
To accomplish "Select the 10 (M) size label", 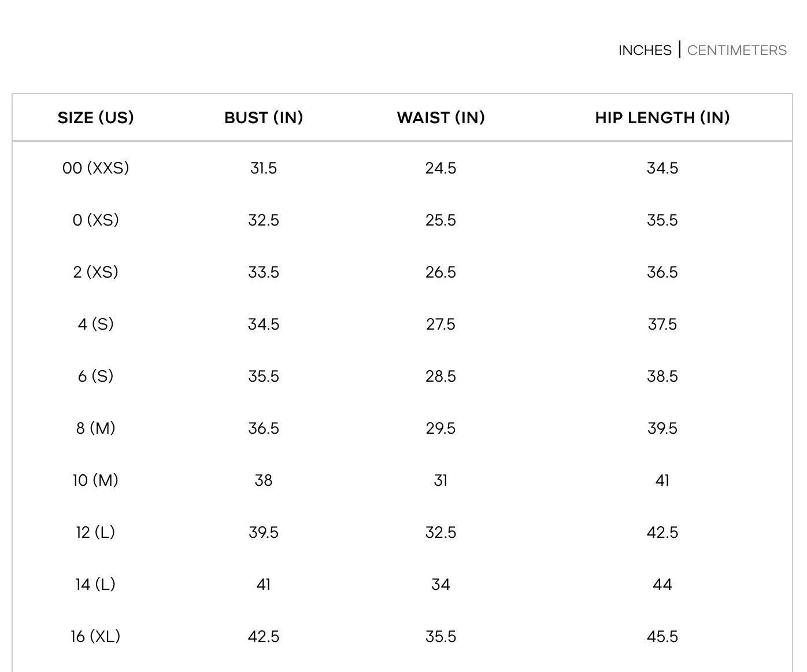I will pyautogui.click(x=95, y=480).
